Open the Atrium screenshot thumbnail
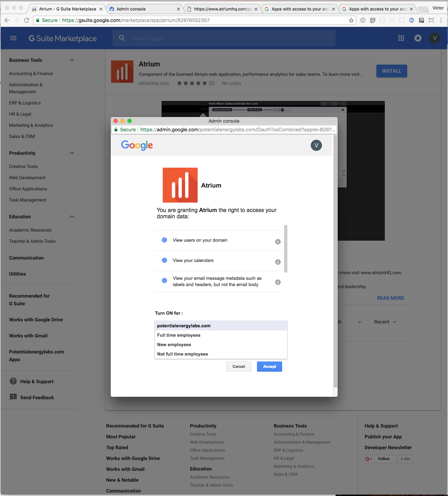This screenshot has width=448, height=496. (x=273, y=171)
